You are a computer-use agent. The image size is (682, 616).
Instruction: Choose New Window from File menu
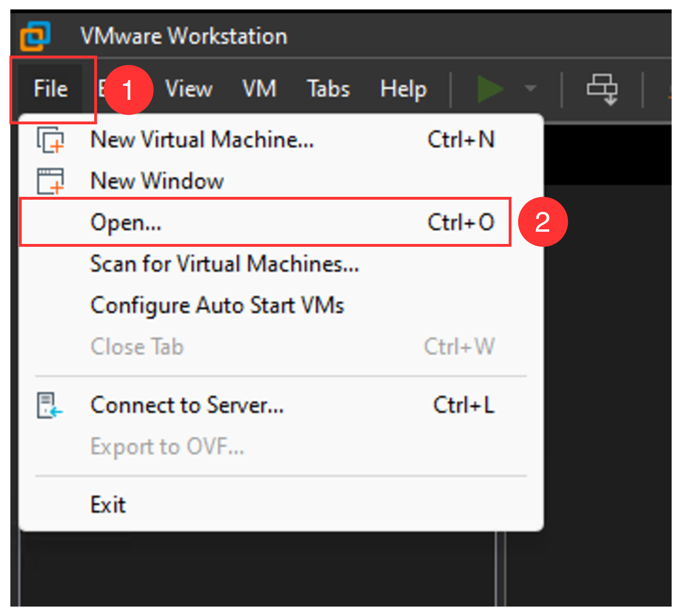click(x=157, y=181)
